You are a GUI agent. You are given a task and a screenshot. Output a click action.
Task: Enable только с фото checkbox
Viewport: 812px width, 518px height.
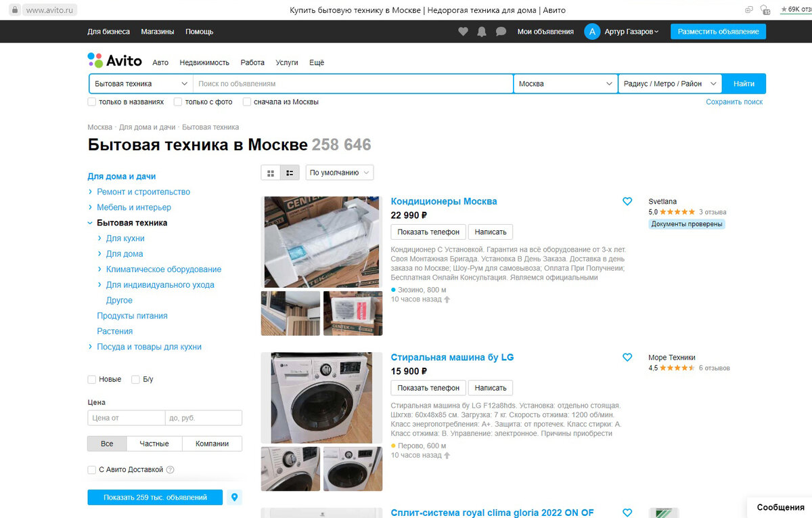point(178,102)
